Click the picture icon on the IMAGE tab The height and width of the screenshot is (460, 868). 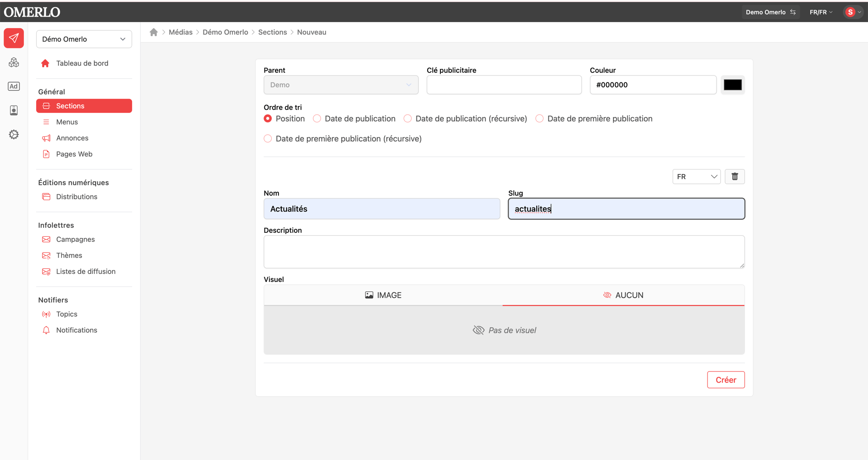(369, 295)
